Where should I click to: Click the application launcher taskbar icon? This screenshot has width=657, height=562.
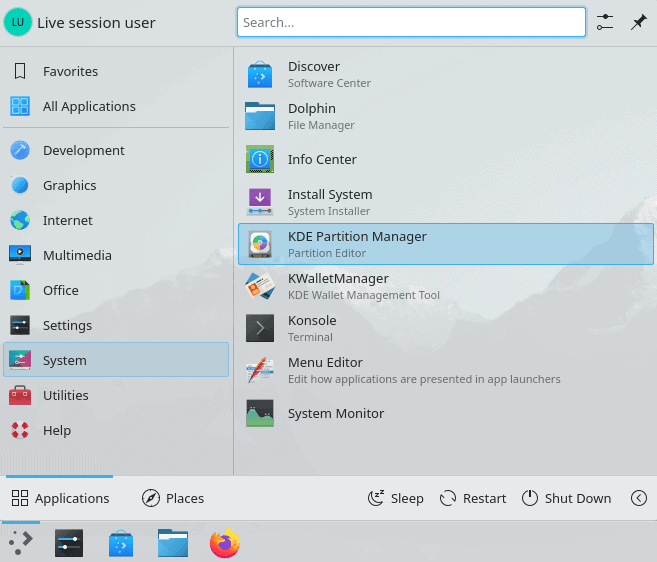(x=21, y=543)
